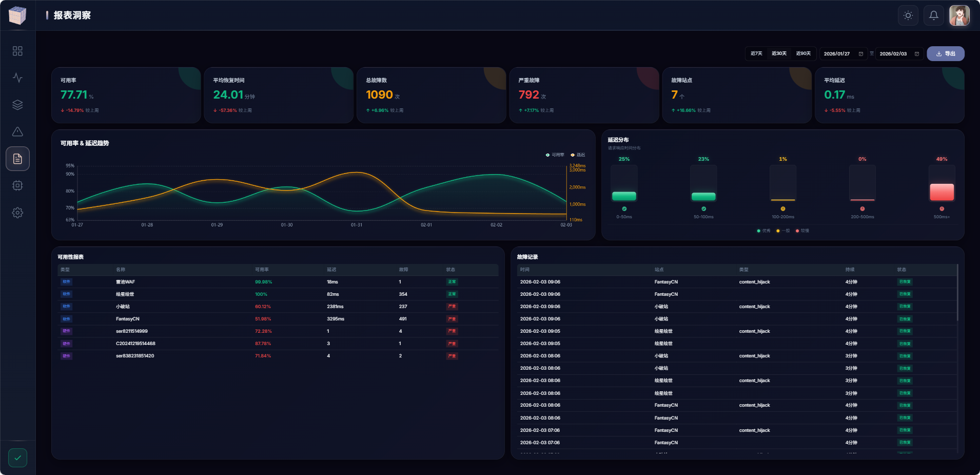The image size is (980, 475).
Task: Select the 近90天 time range tab
Action: point(803,53)
